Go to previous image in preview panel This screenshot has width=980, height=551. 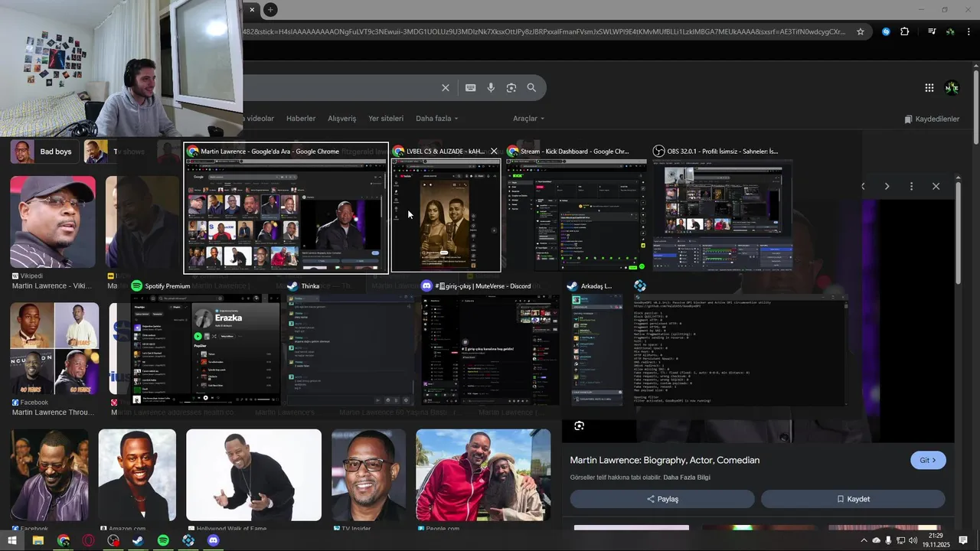[863, 186]
